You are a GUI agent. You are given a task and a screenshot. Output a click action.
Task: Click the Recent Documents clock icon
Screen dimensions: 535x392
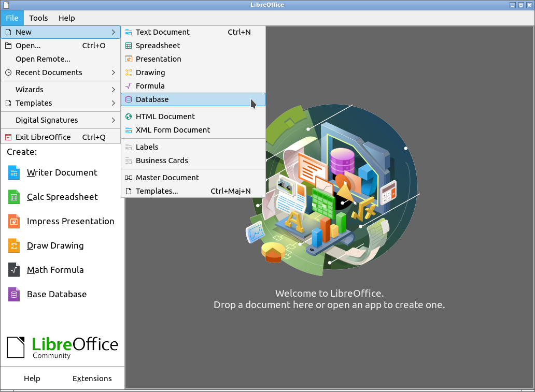point(8,72)
